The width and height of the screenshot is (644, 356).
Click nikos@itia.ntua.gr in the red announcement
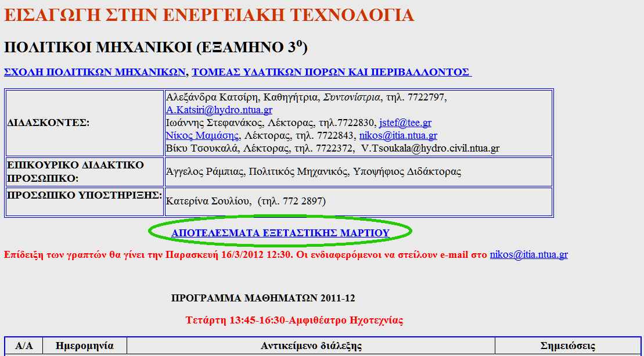click(528, 254)
